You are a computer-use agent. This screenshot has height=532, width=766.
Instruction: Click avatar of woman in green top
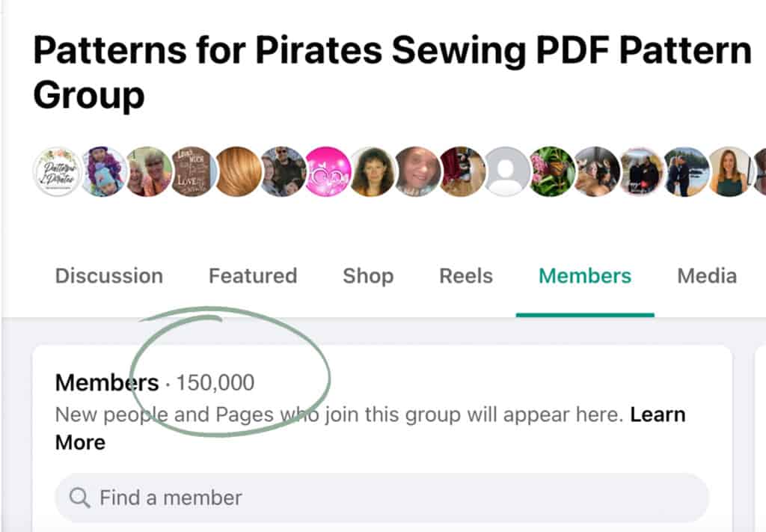click(x=730, y=171)
